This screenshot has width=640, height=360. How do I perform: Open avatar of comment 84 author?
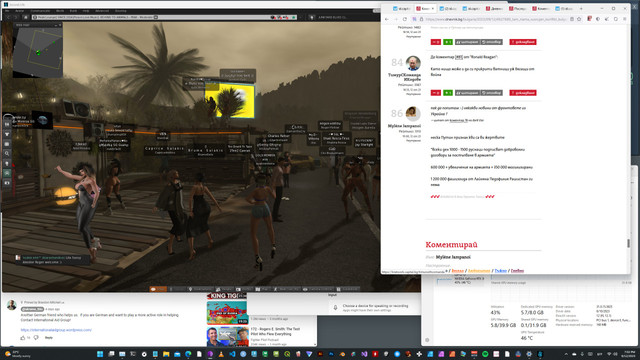pyautogui.click(x=413, y=63)
